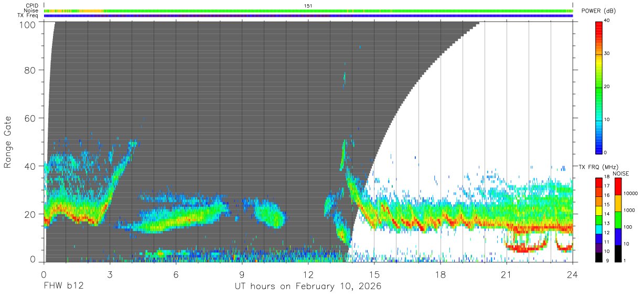Click the 6 tick on the UT hours axis
The height and width of the screenshot is (297, 644).
click(x=176, y=274)
